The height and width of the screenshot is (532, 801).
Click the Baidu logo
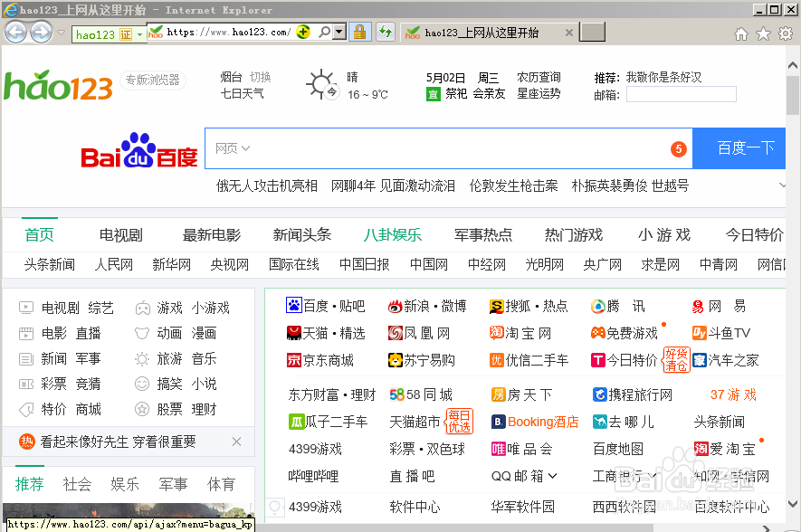[x=139, y=150]
